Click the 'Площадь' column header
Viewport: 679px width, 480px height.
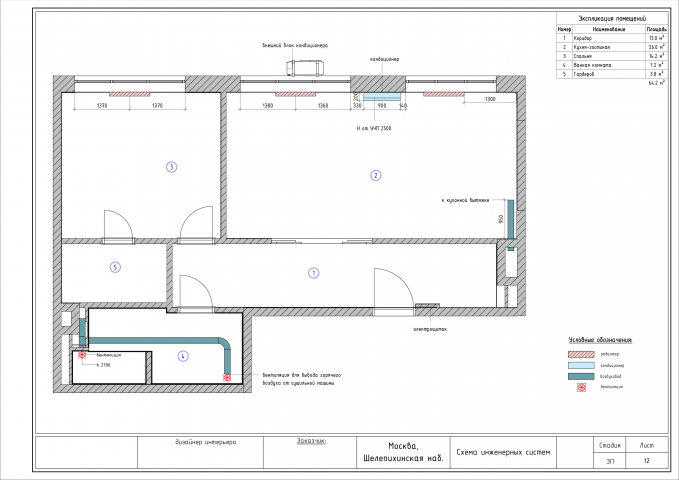pos(656,29)
